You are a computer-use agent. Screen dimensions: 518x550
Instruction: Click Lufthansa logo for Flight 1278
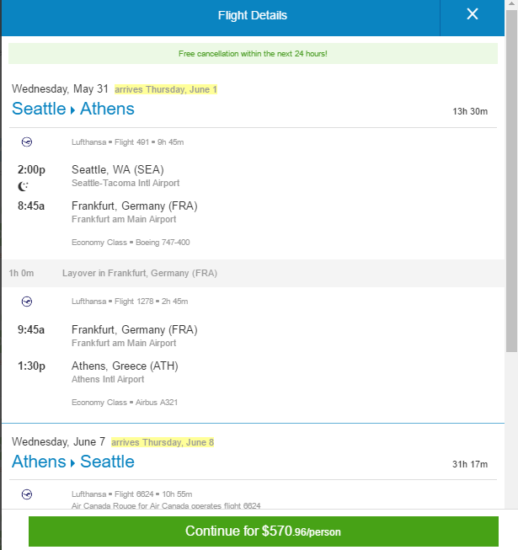click(x=27, y=302)
